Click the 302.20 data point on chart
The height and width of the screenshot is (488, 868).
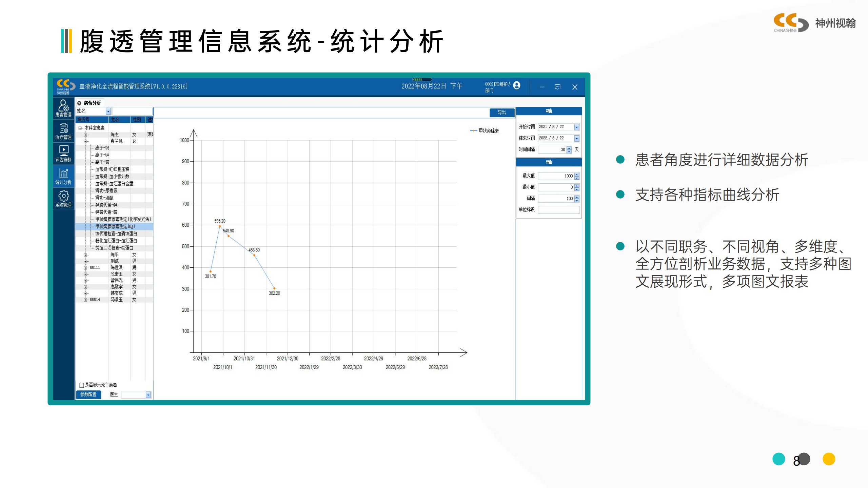(274, 288)
